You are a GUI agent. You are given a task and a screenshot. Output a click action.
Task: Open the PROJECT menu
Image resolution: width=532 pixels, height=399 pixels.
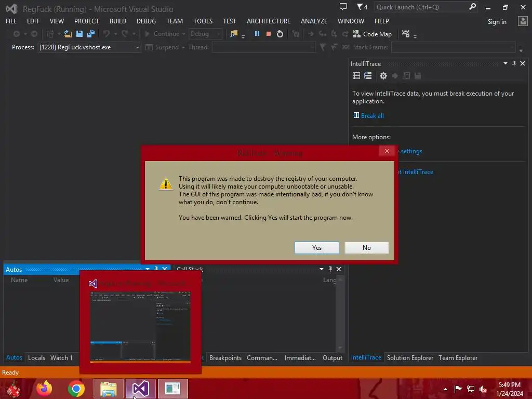[87, 21]
